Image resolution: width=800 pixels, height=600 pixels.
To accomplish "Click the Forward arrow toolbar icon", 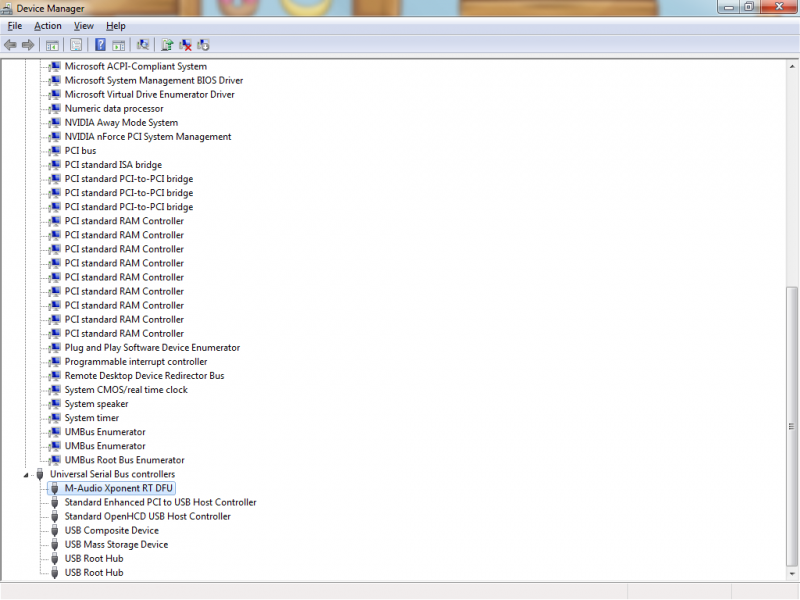I will pyautogui.click(x=28, y=45).
